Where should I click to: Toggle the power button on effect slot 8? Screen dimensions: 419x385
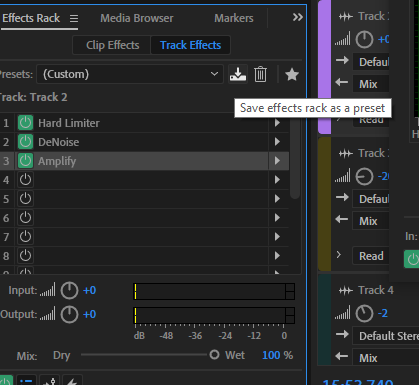(x=25, y=256)
